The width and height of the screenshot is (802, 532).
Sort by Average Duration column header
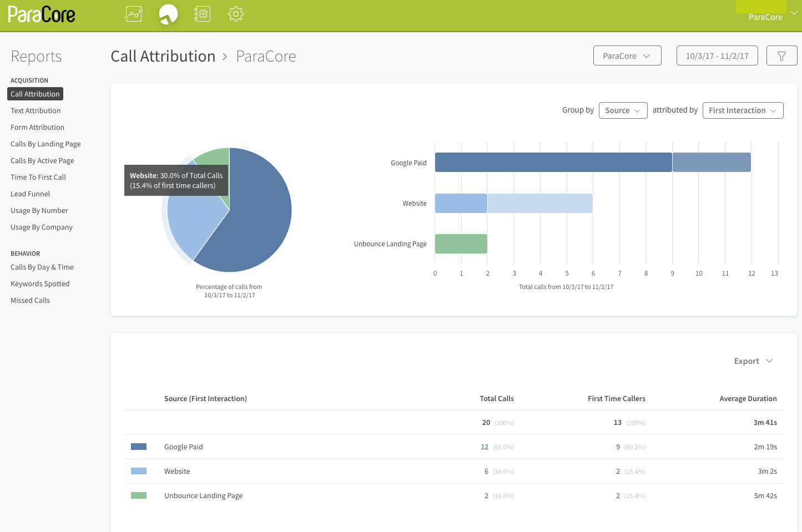click(x=748, y=398)
